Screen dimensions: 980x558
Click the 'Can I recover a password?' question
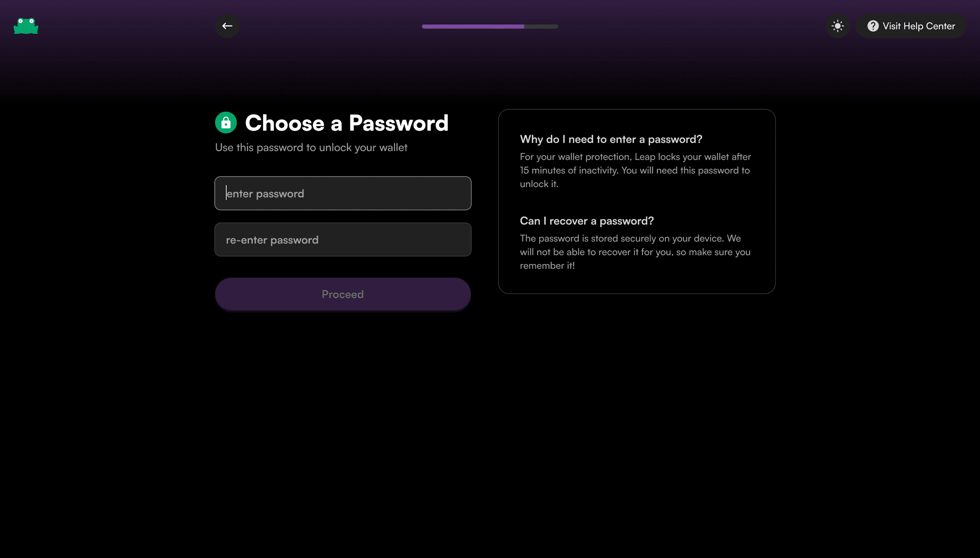(587, 221)
